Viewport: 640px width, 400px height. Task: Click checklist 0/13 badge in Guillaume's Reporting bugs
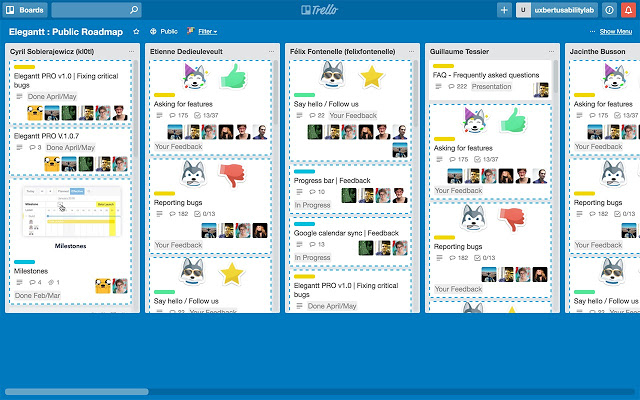coord(484,258)
